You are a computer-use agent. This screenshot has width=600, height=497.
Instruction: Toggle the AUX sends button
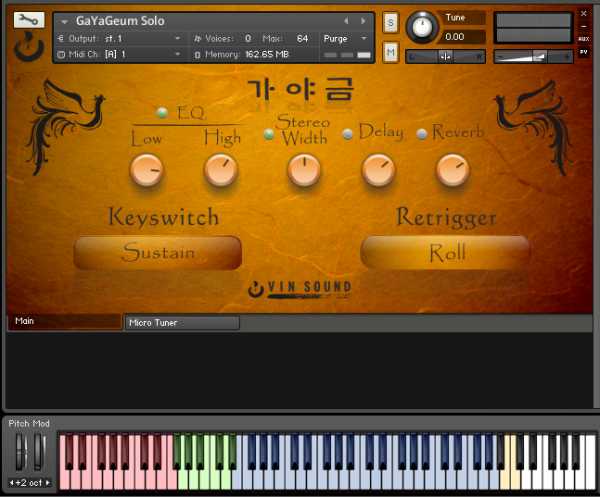(x=583, y=39)
